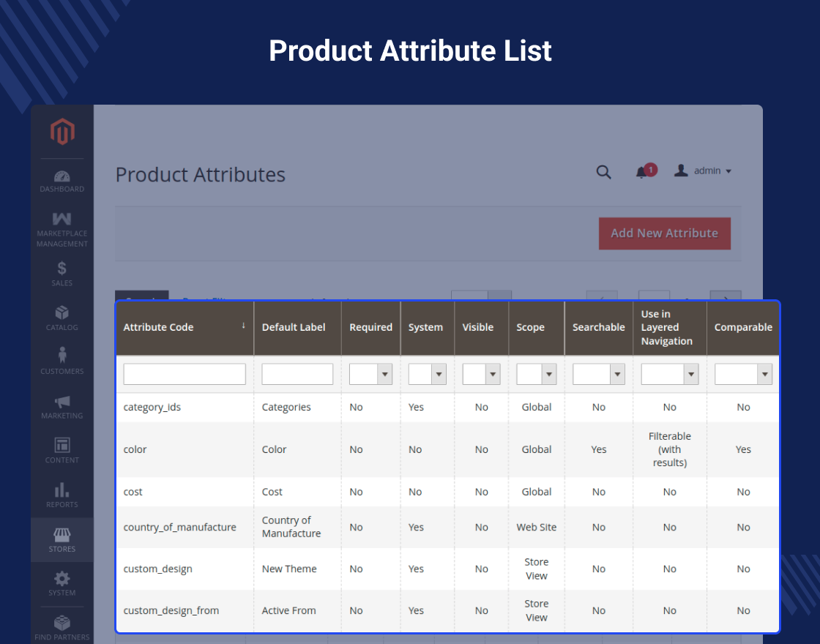Click the Magento logo icon

point(62,131)
